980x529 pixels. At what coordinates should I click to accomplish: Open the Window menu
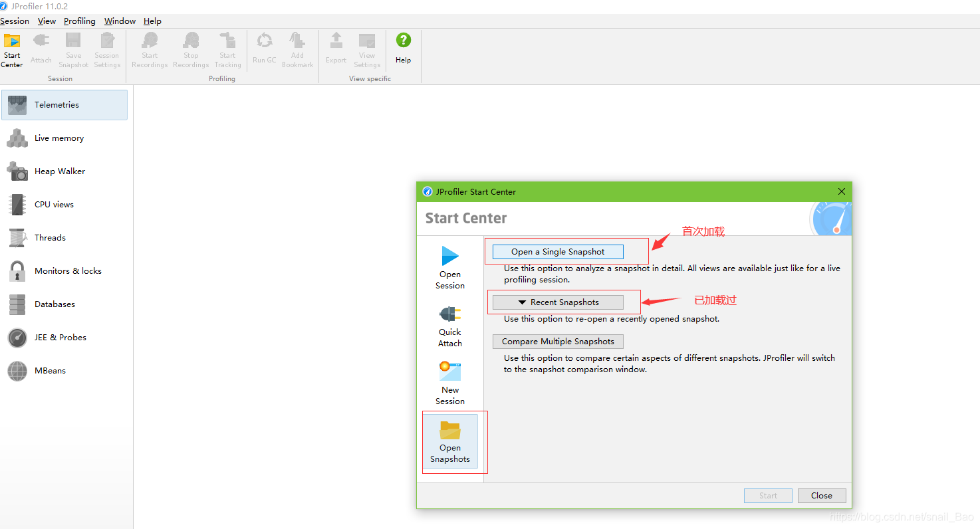point(120,21)
